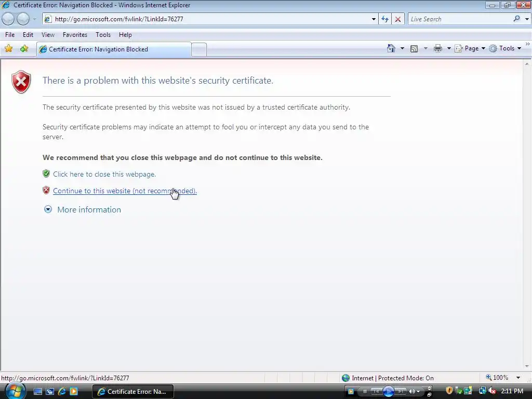Open the Edit menu
The width and height of the screenshot is (532, 399).
pyautogui.click(x=28, y=35)
